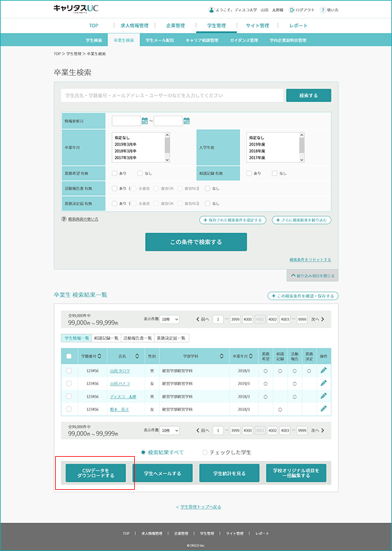Screen dimensions: 392x551
Task: Click the keyword search input field
Action: pyautogui.click(x=172, y=96)
